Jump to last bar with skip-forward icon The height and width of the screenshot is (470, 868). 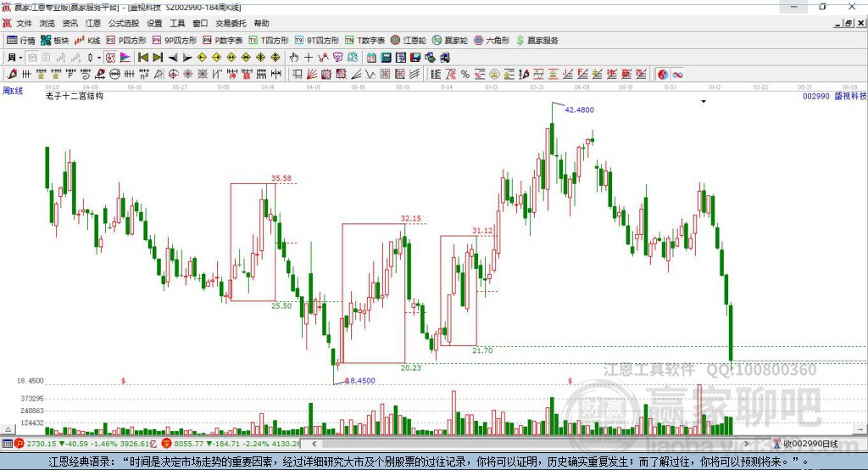click(x=158, y=58)
